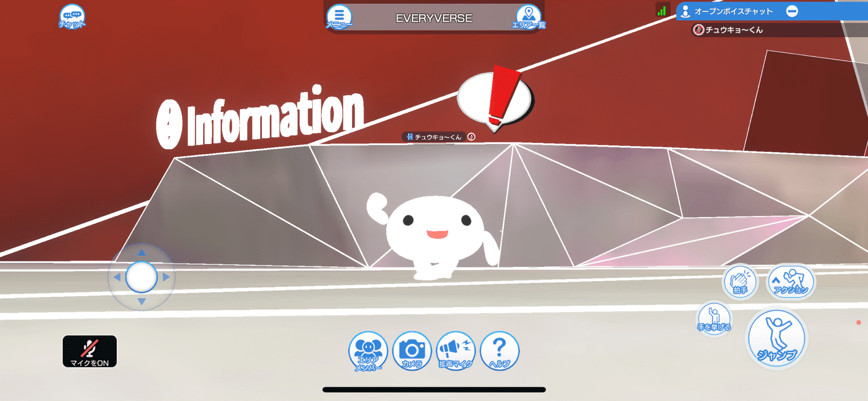Expand the アクション action menu
This screenshot has height=401, width=868.
coord(791,282)
